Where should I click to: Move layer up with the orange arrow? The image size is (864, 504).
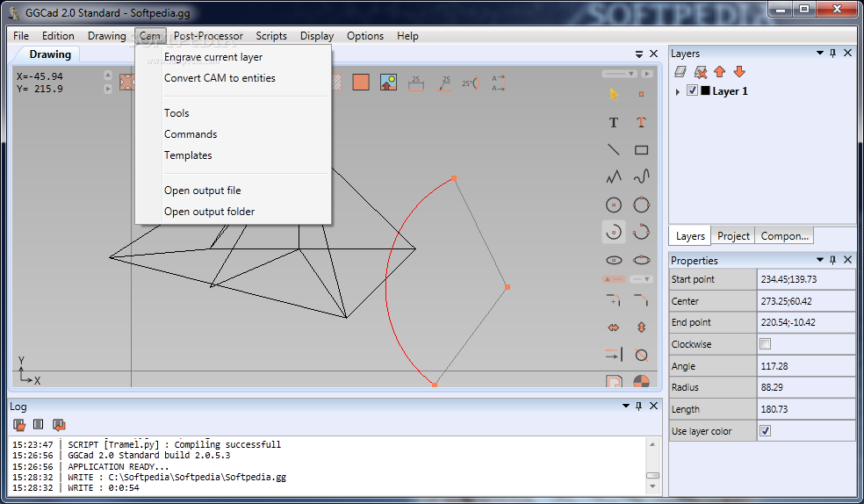[x=720, y=72]
